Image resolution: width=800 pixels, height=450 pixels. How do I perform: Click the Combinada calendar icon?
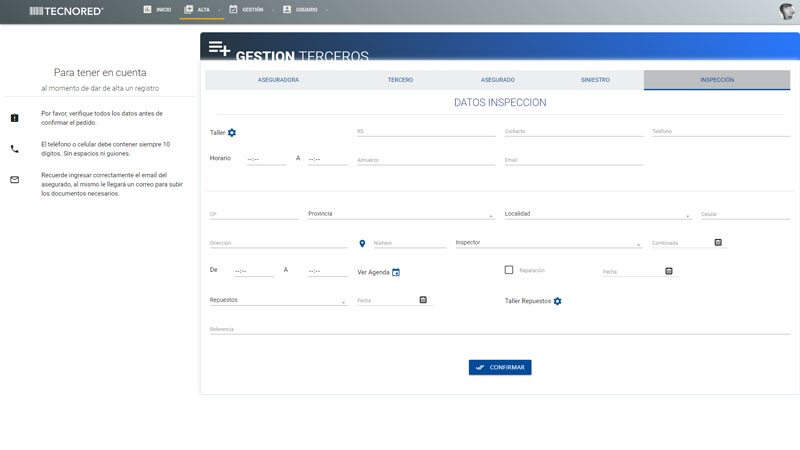[718, 242]
